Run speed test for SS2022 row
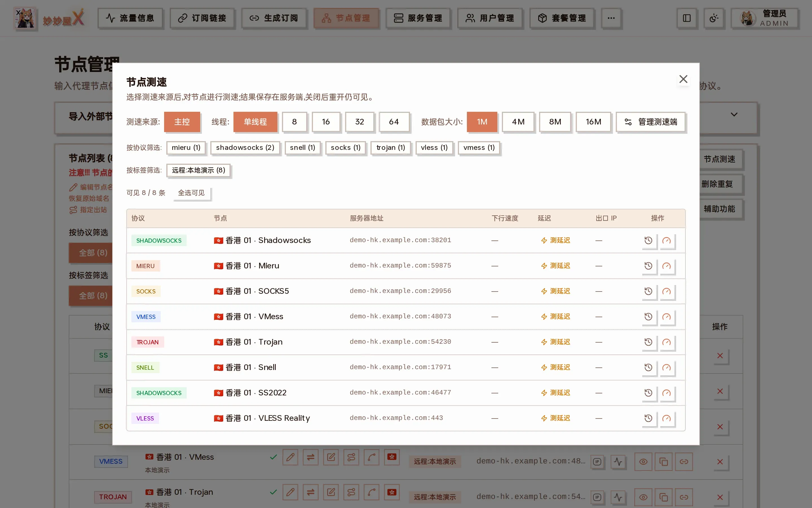This screenshot has width=812, height=508. (x=667, y=393)
